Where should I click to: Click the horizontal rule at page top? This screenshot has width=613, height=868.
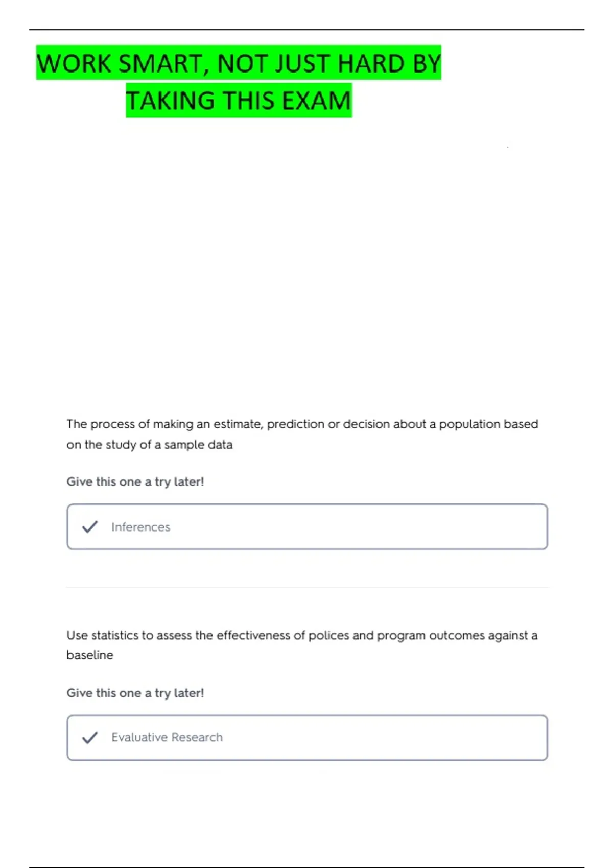point(306,29)
